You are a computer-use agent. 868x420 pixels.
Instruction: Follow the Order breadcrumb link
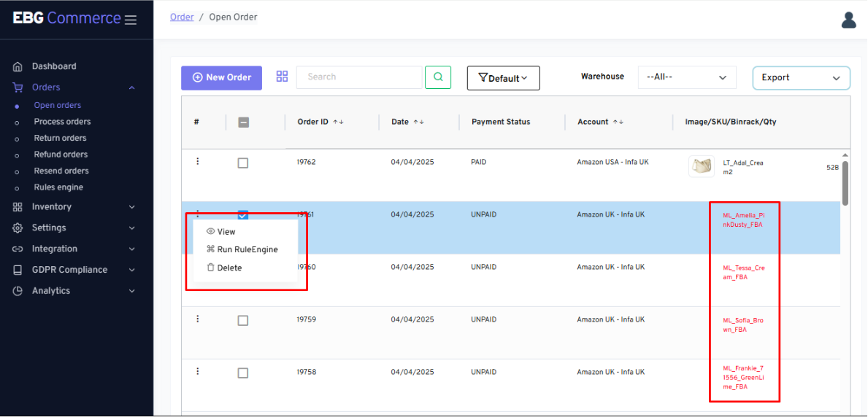(182, 17)
